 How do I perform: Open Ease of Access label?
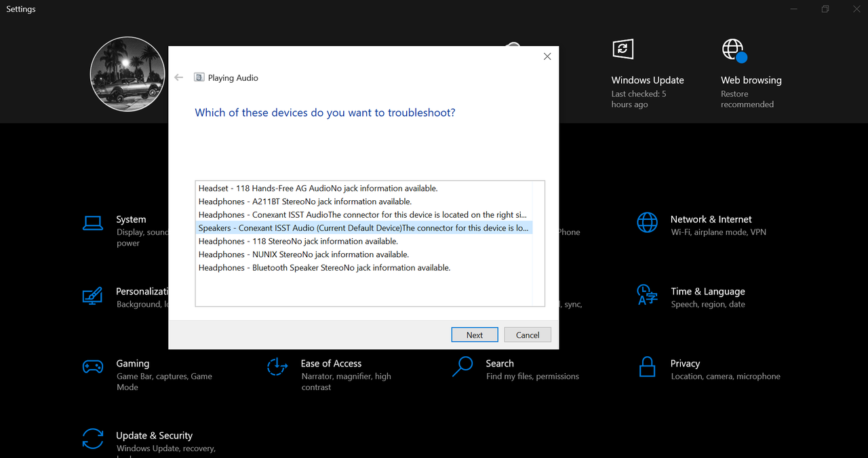(x=331, y=364)
